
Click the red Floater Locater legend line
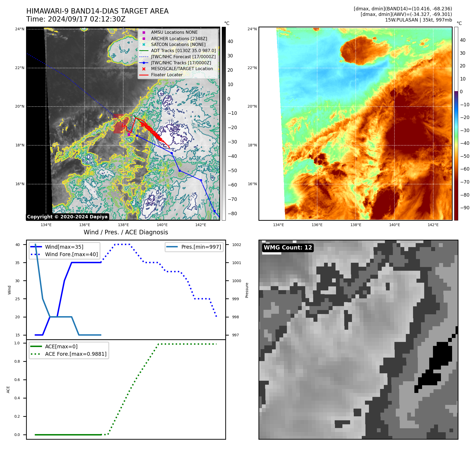coord(144,75)
